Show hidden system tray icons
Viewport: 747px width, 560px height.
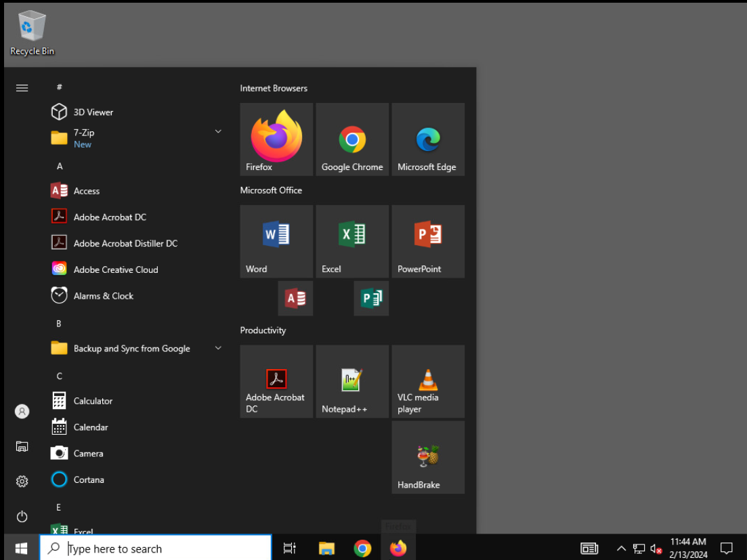click(621, 548)
